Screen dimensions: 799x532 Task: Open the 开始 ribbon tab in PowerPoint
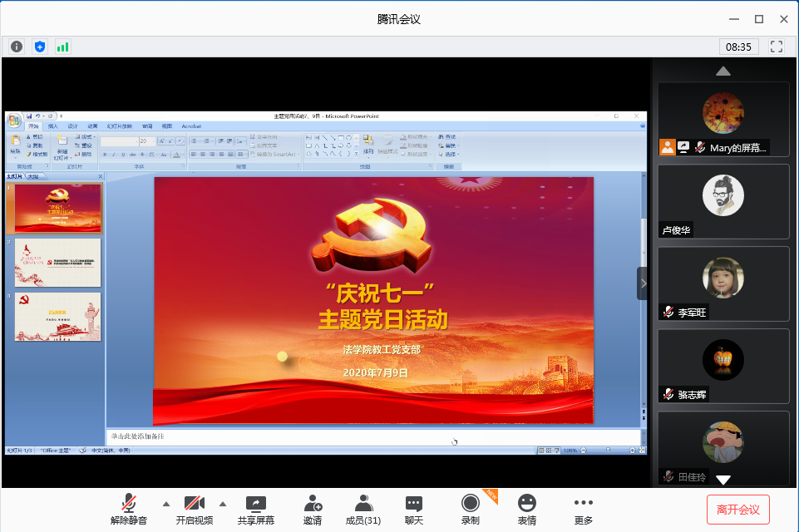[x=33, y=126]
